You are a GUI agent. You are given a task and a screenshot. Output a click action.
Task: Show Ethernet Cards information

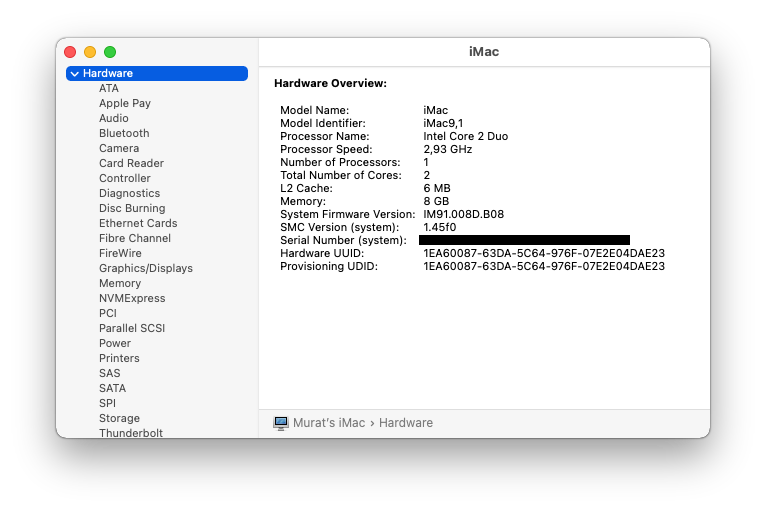138,223
